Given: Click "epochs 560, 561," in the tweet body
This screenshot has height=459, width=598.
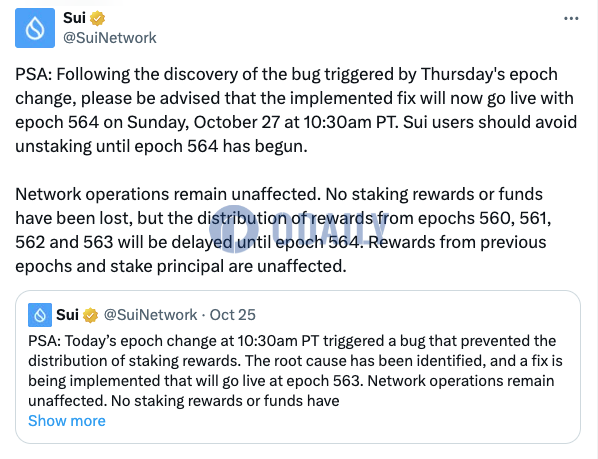Looking at the screenshot, I should pos(484,218).
